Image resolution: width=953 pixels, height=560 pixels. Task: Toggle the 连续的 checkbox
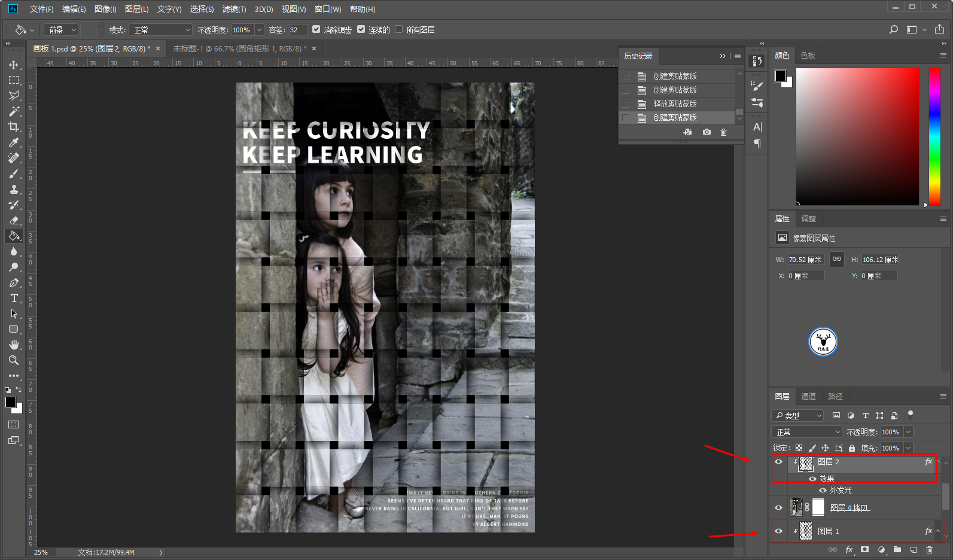(x=361, y=29)
